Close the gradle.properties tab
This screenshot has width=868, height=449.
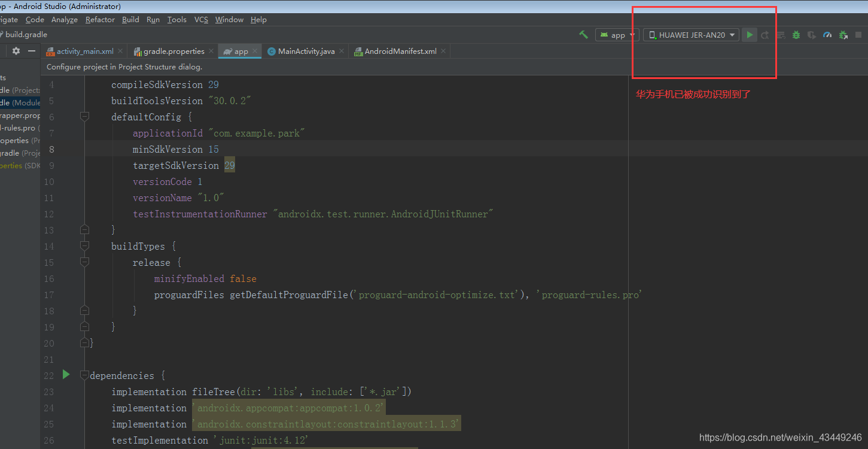(x=211, y=51)
